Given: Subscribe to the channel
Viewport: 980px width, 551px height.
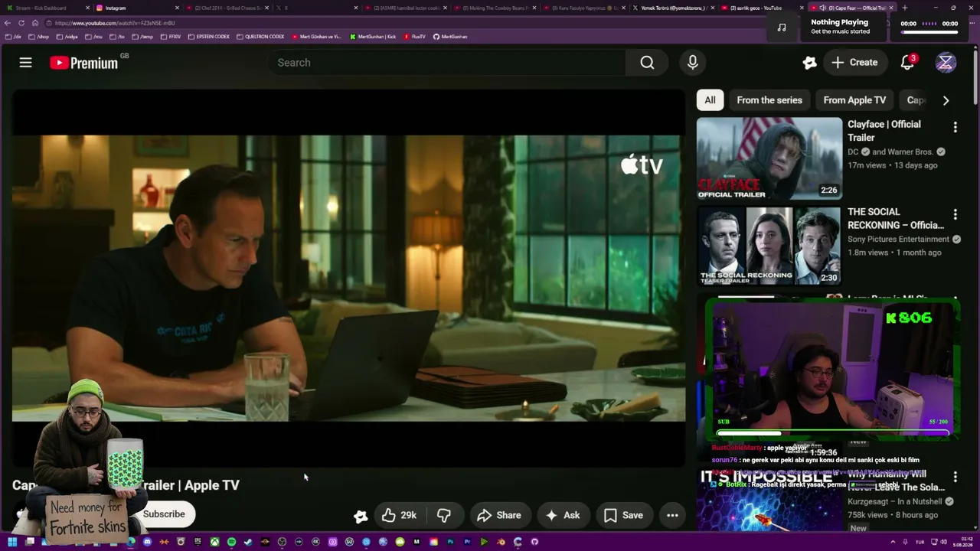Looking at the screenshot, I should [164, 514].
